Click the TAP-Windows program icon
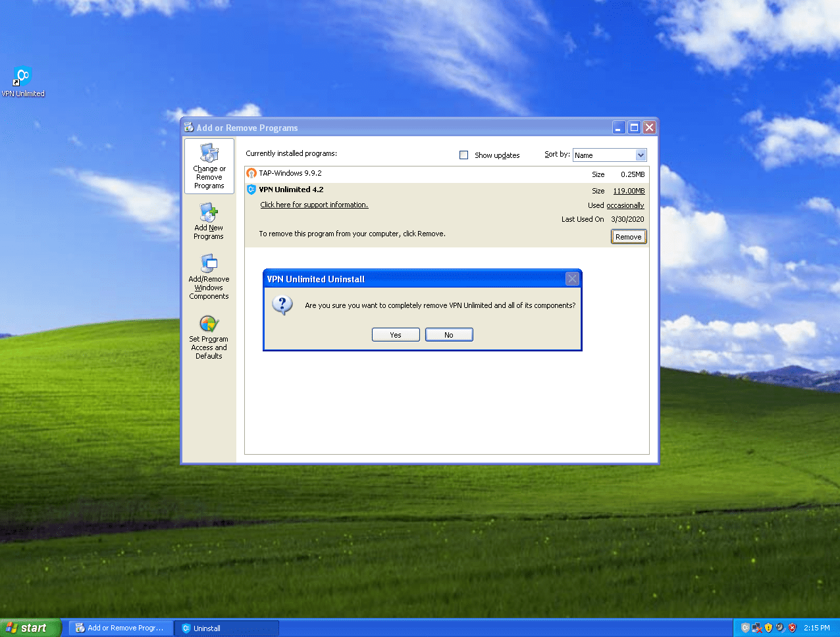Screen dimensions: 840x637 [x=251, y=172]
